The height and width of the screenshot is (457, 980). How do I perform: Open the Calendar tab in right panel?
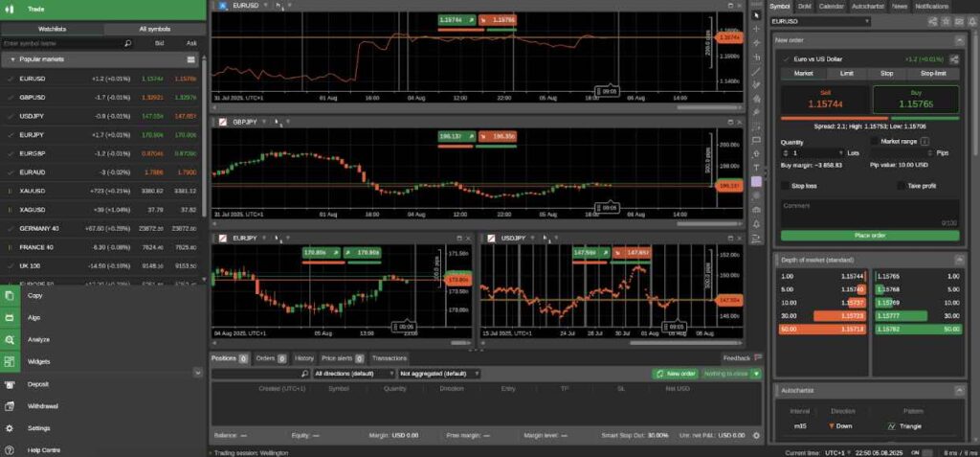click(x=831, y=7)
